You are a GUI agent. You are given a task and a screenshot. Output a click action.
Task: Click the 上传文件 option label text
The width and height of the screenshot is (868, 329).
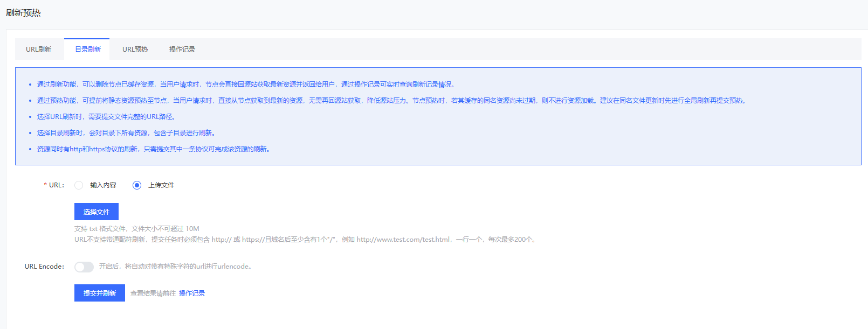point(161,185)
